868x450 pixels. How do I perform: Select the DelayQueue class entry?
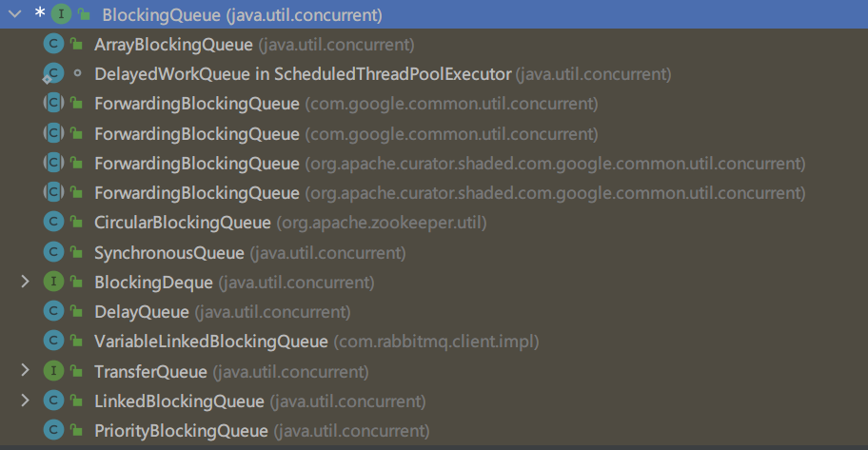click(142, 312)
